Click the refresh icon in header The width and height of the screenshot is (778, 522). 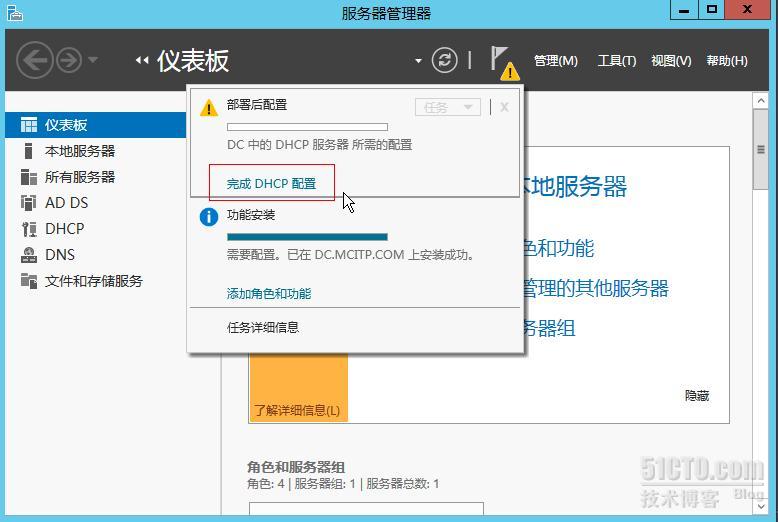click(x=444, y=60)
